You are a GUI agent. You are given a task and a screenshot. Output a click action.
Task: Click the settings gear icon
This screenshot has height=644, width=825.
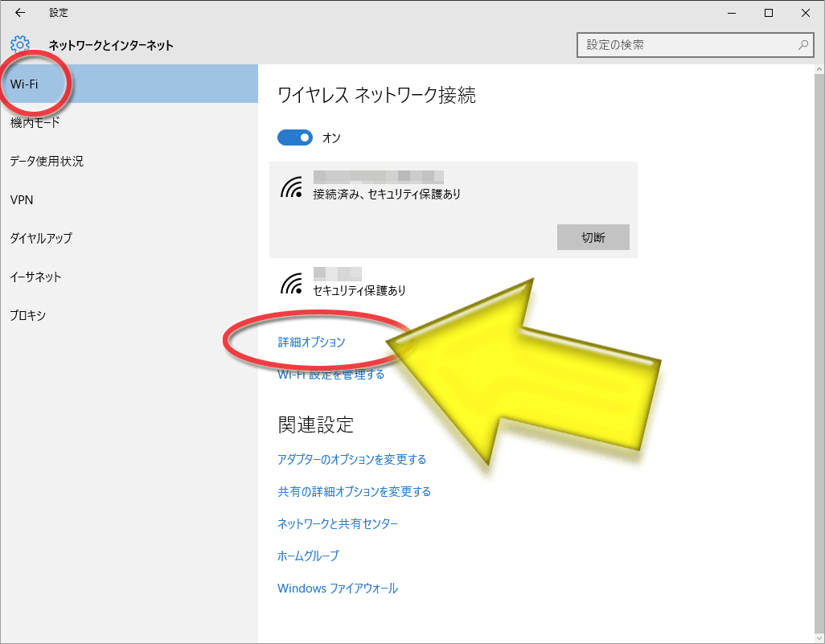click(20, 45)
